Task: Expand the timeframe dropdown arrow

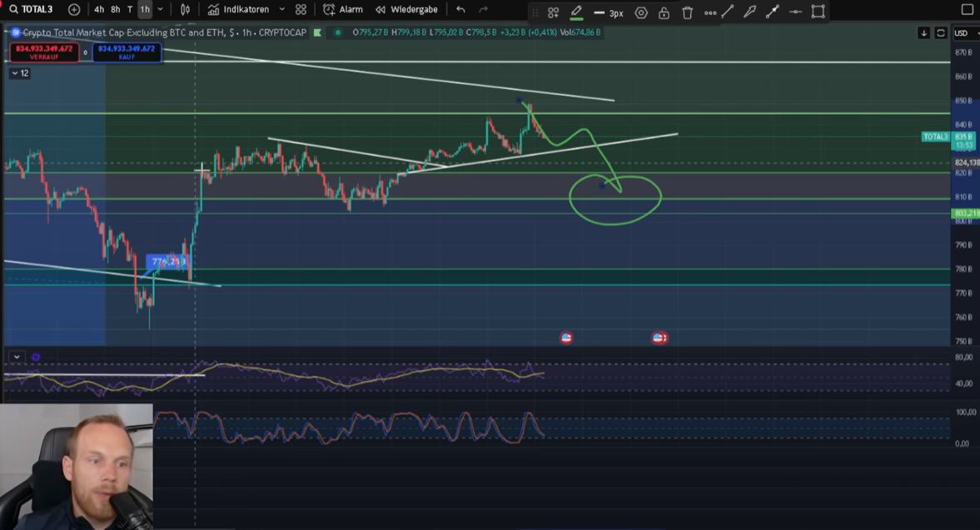Action: (161, 9)
